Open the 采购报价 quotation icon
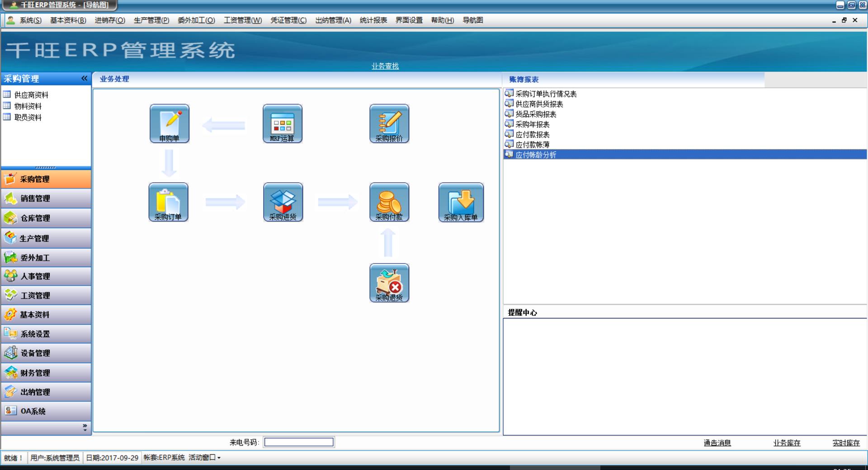 point(389,124)
